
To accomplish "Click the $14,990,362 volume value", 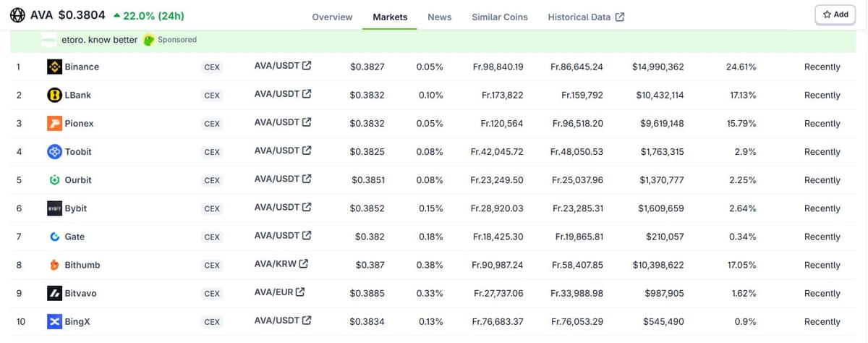I will click(658, 67).
